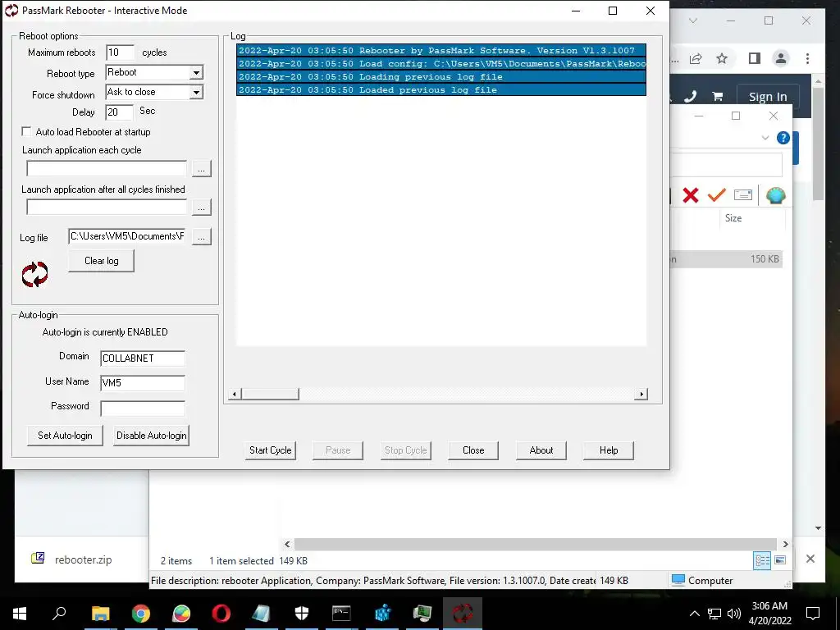This screenshot has width=840, height=630.
Task: Click the log scroll left arrow
Action: [x=234, y=395]
